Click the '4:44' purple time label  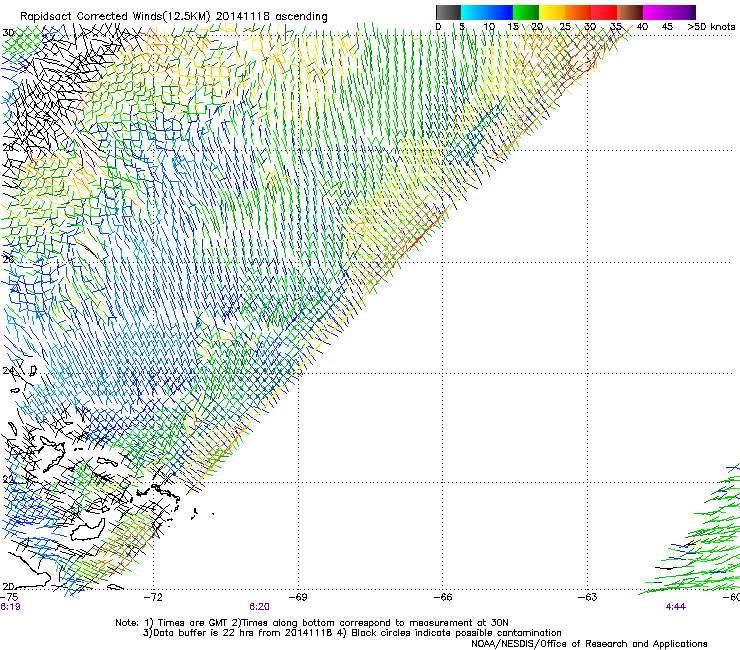click(x=676, y=607)
